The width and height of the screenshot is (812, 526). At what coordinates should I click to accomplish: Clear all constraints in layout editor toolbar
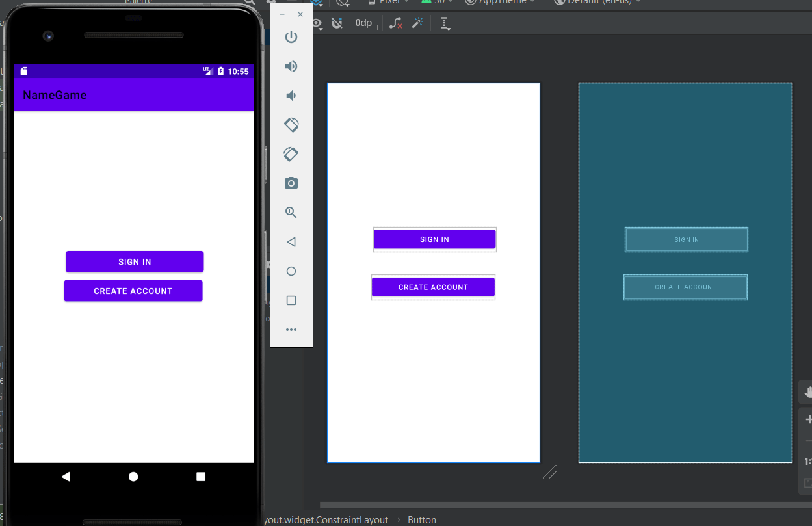(395, 23)
